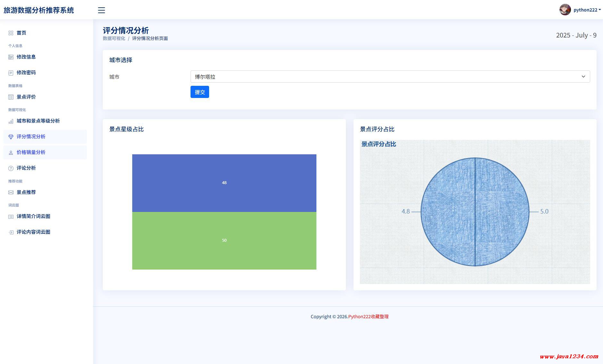The image size is (603, 364).
Task: Click the blue 48 funnel chart segment
Action: tap(224, 183)
